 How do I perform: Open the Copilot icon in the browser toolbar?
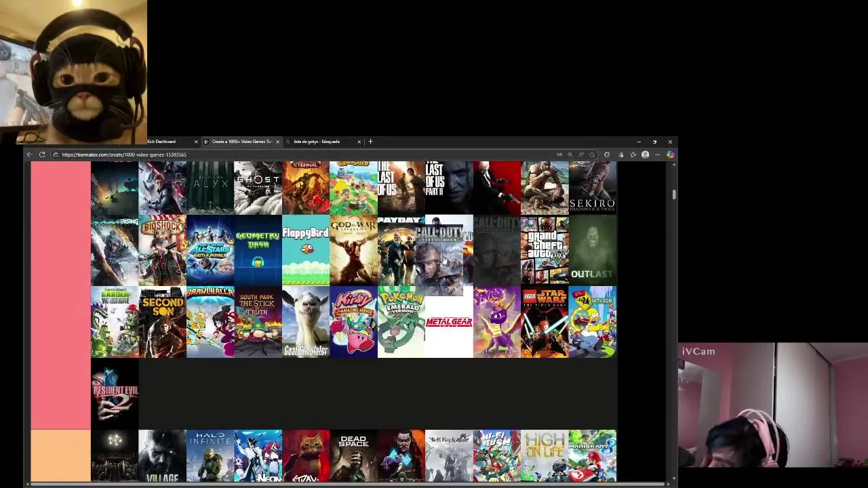670,155
